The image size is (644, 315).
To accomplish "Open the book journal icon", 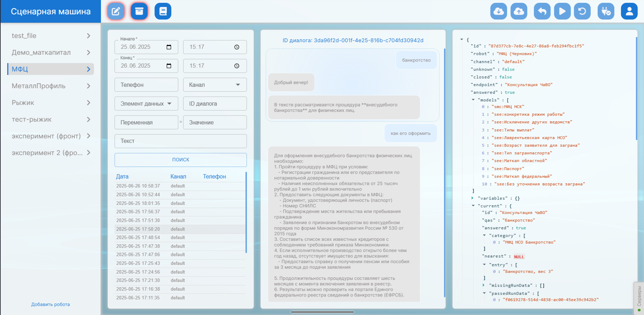I will [x=163, y=11].
